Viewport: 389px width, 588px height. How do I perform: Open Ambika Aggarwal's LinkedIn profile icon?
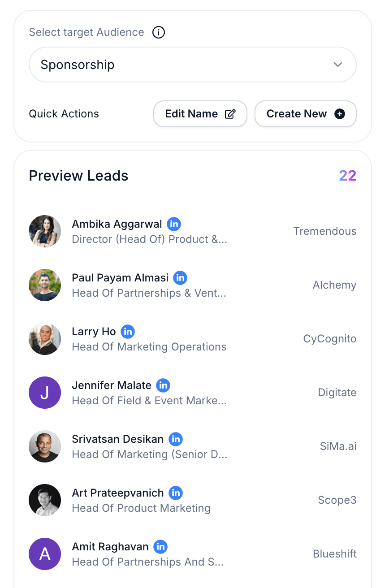pos(174,224)
